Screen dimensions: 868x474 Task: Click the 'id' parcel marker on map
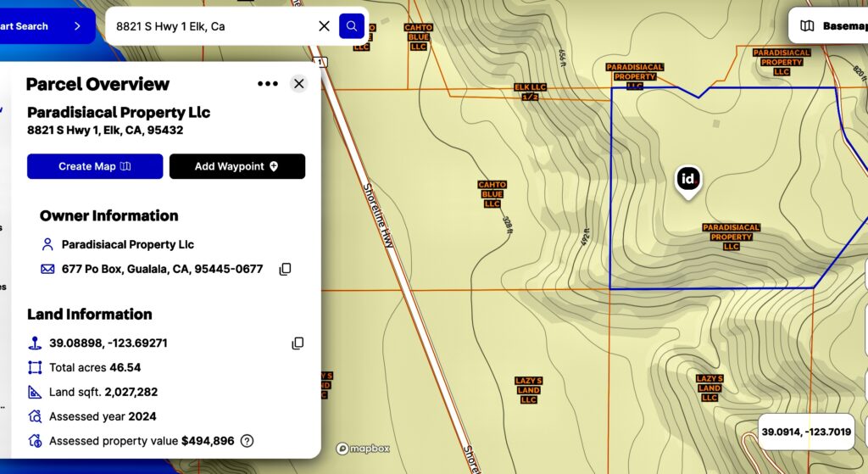point(688,180)
